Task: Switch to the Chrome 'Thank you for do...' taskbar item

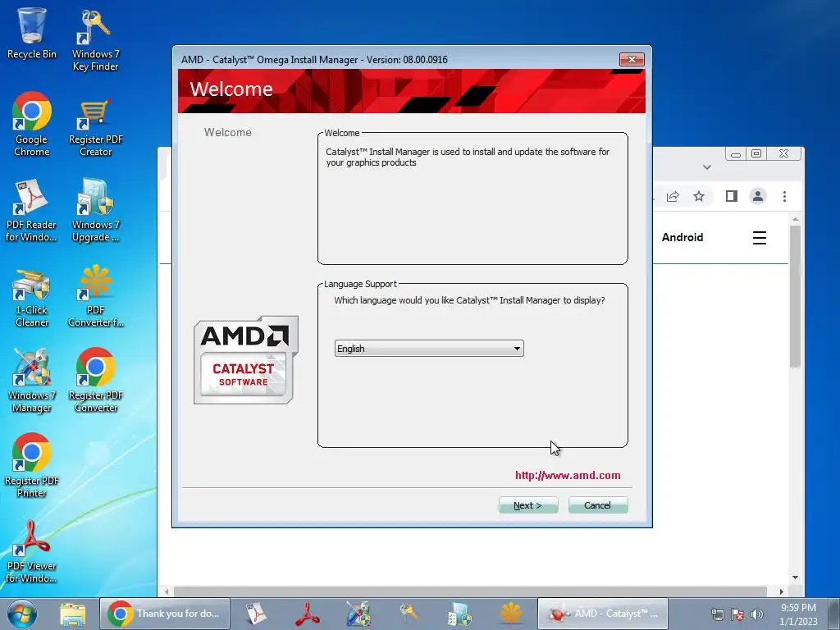Action: click(165, 614)
